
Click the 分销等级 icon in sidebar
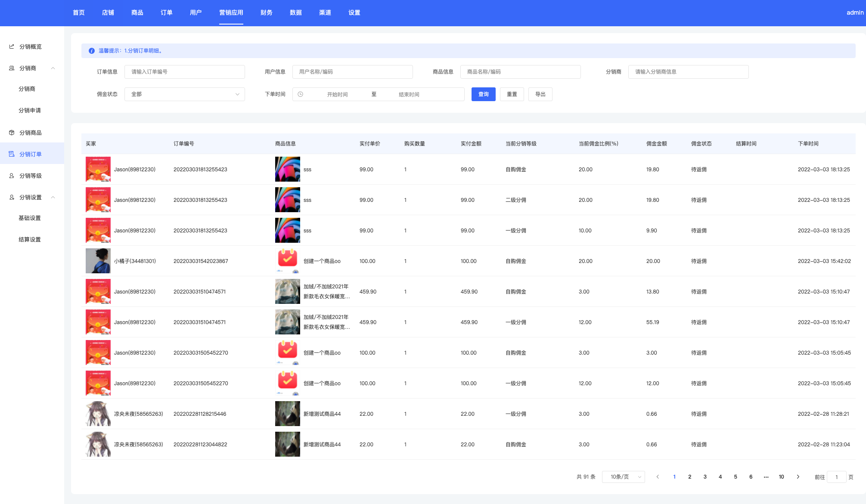12,176
